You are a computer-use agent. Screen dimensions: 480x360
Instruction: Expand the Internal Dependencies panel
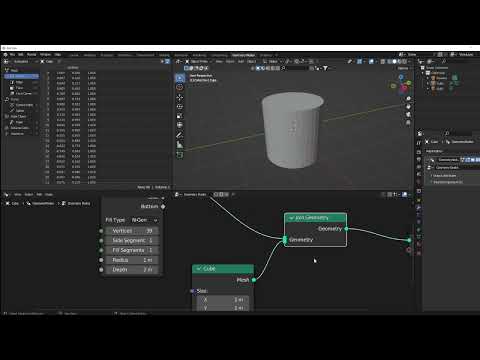[x=447, y=182]
